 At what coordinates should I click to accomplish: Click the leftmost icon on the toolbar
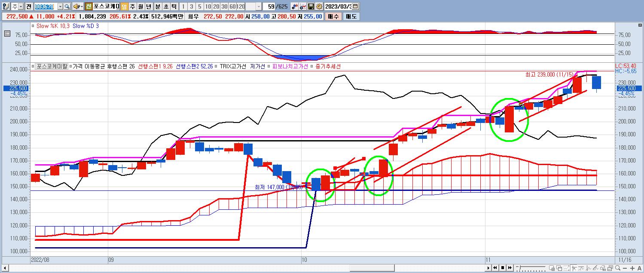coord(6,6)
